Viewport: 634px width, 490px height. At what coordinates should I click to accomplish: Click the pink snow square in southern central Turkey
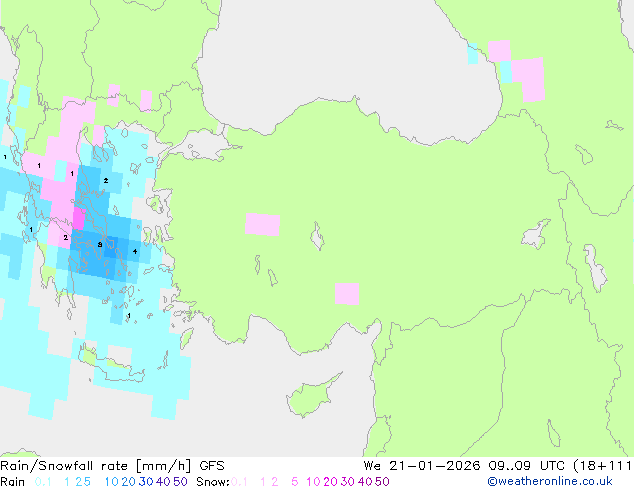point(347,294)
